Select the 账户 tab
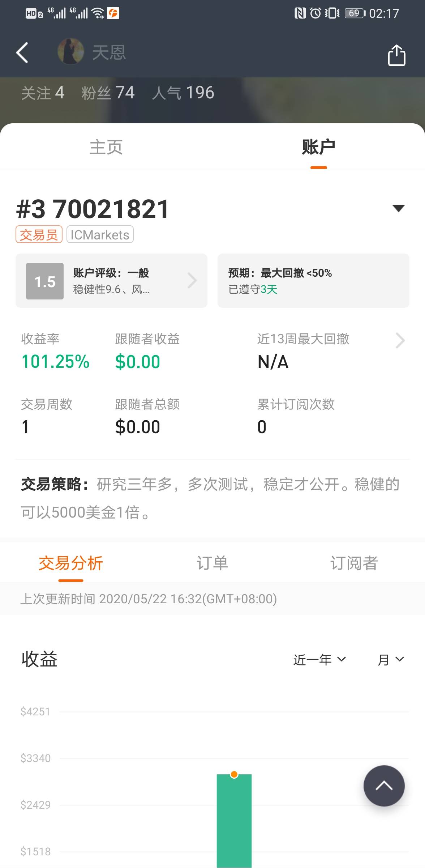Screen dimensions: 425x868 coord(318,147)
